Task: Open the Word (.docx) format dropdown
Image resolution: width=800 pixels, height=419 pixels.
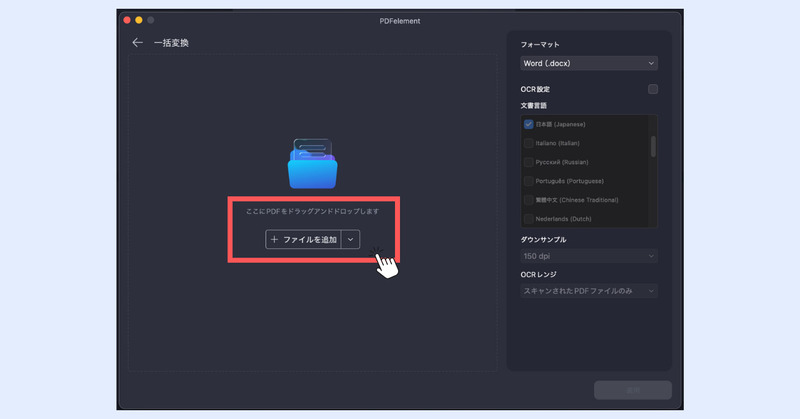Action: pos(589,63)
